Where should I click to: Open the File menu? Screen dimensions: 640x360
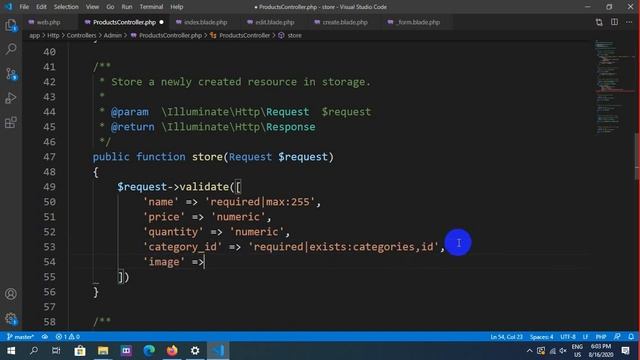(24, 7)
